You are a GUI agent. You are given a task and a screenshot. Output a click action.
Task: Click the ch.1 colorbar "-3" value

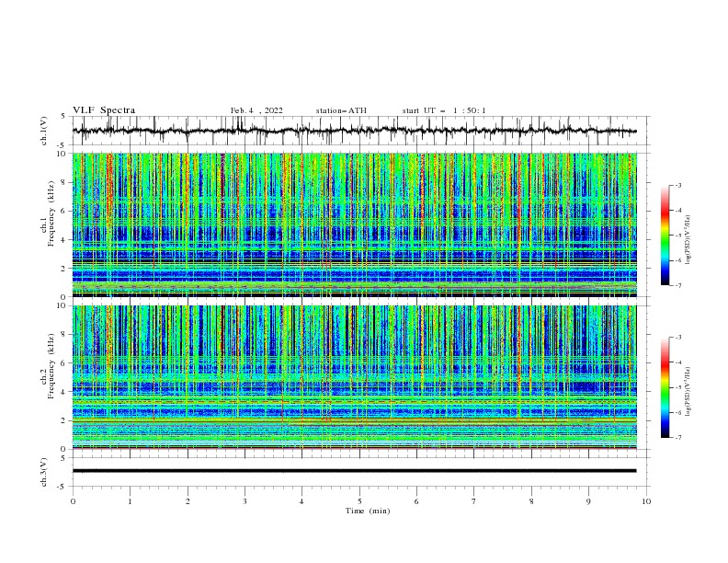pyautogui.click(x=678, y=185)
